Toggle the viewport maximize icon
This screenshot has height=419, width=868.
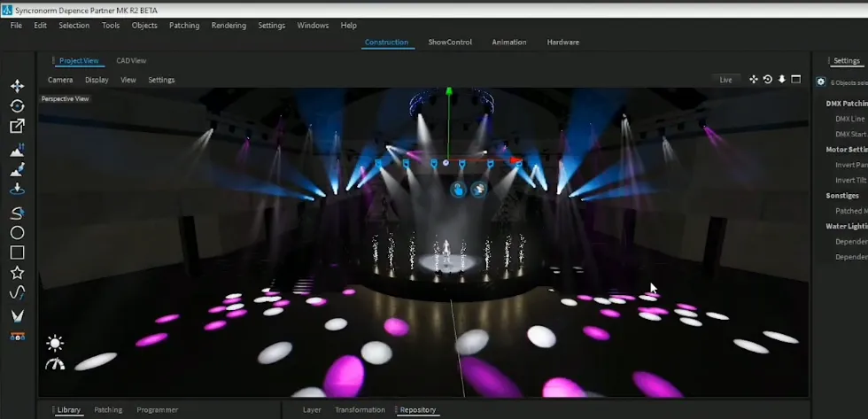(795, 79)
